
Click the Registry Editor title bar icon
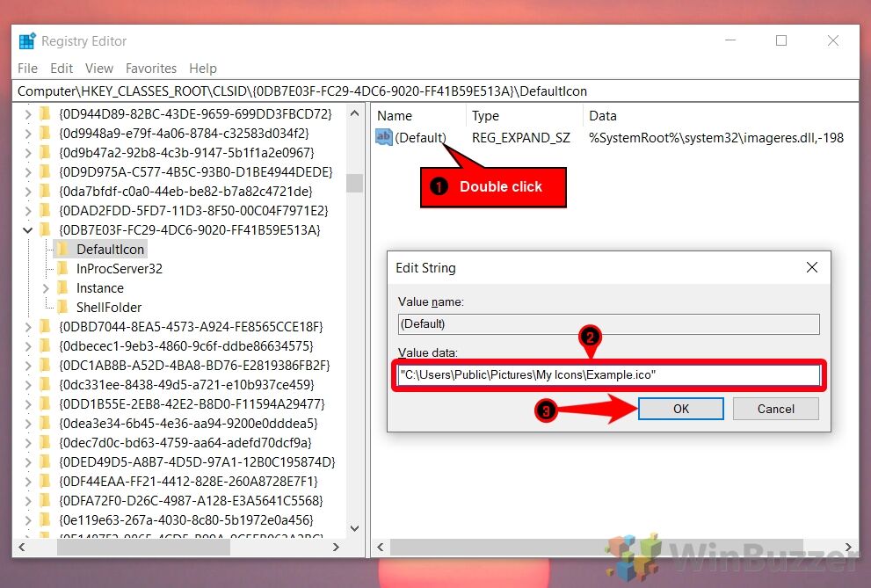tap(27, 41)
